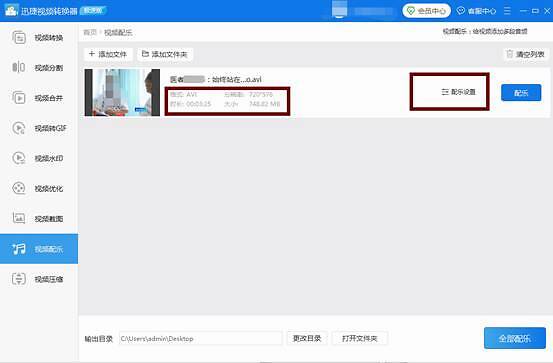Maximize the converter window

[x=535, y=11]
